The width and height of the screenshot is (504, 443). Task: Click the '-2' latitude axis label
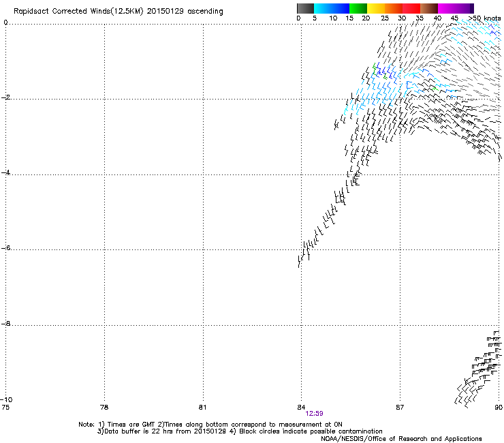tap(5, 97)
